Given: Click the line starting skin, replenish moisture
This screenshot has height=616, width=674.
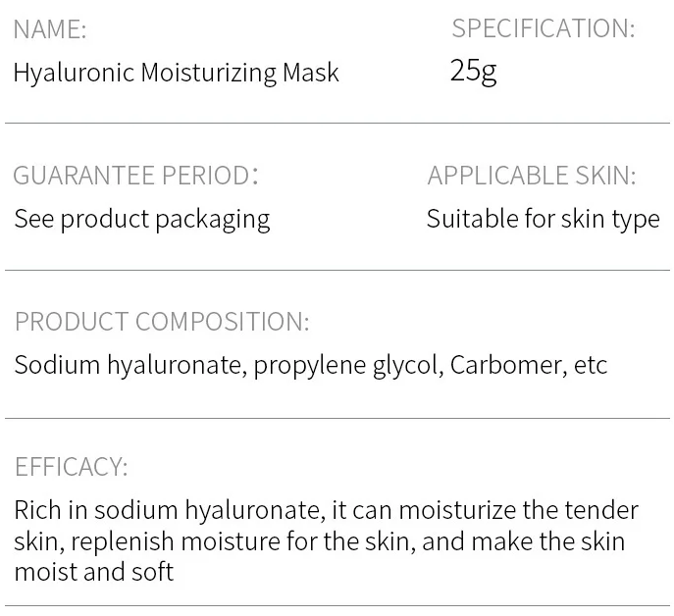Looking at the screenshot, I should [319, 541].
